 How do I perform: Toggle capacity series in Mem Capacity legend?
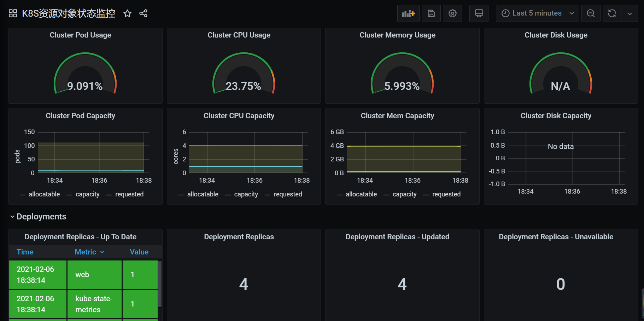tap(404, 194)
